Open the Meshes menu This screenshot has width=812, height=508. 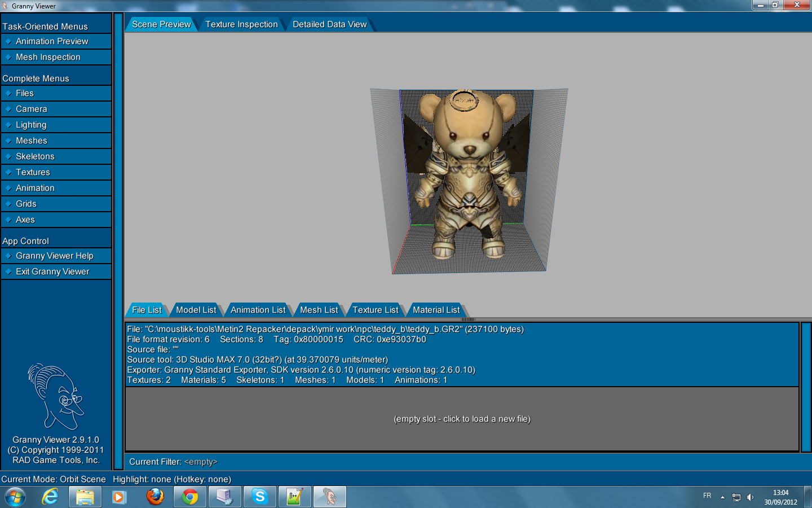click(x=56, y=141)
